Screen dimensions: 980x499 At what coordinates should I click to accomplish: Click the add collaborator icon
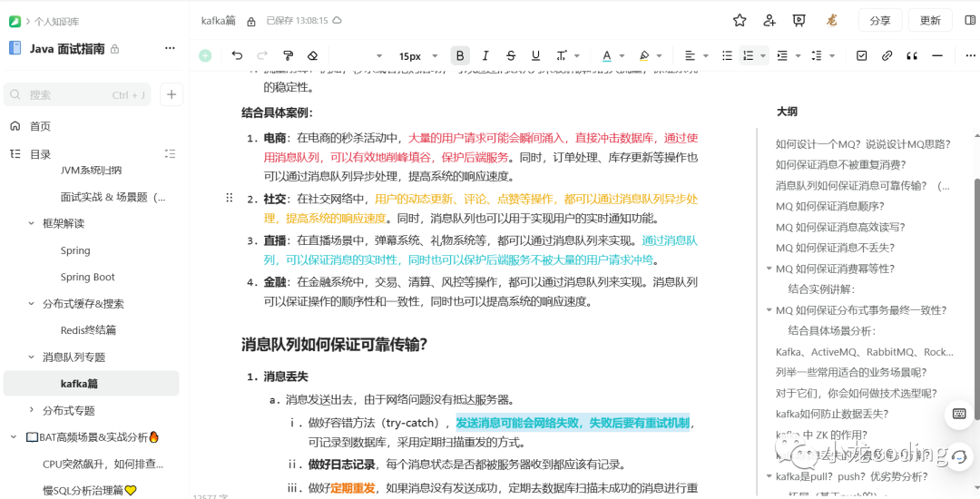coord(769,21)
